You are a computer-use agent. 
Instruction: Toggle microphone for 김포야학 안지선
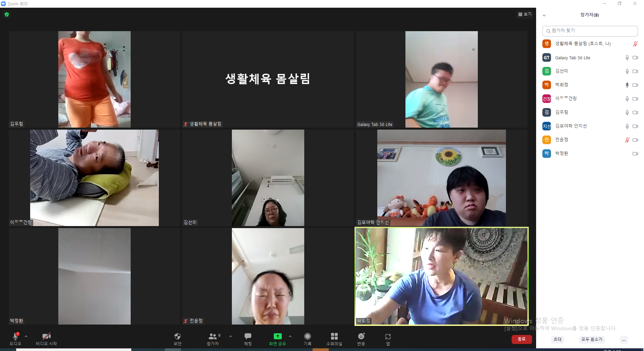pyautogui.click(x=627, y=126)
